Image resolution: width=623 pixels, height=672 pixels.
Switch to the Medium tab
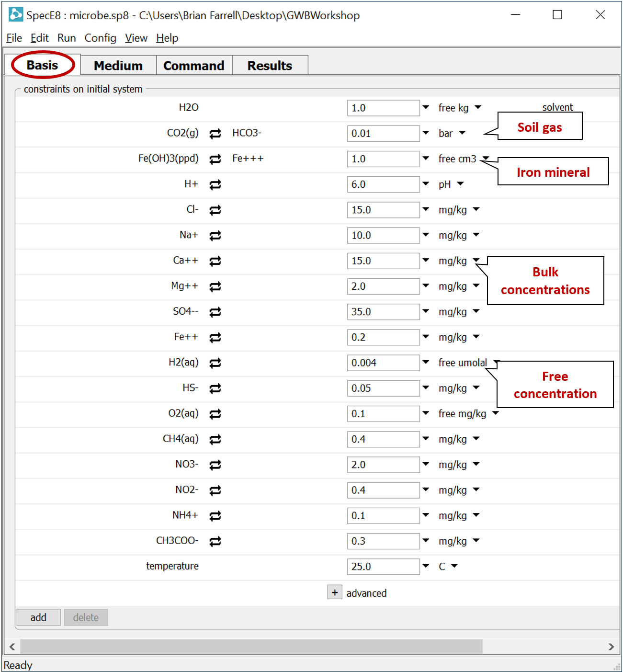point(118,66)
